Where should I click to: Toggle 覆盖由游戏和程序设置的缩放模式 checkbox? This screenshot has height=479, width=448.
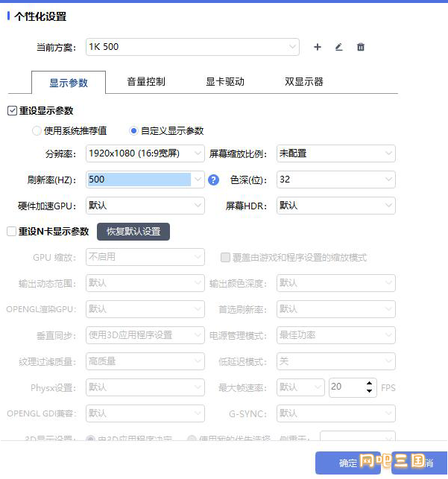tap(225, 258)
